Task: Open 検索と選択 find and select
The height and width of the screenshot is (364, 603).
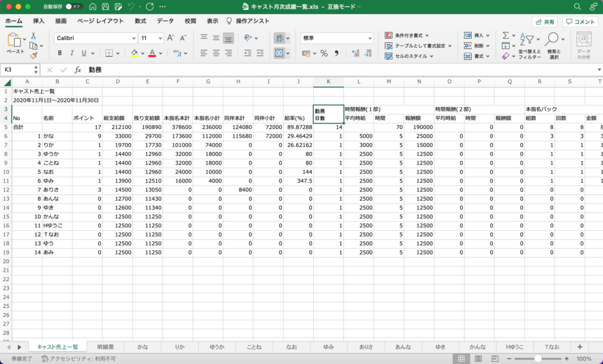Action: click(554, 45)
